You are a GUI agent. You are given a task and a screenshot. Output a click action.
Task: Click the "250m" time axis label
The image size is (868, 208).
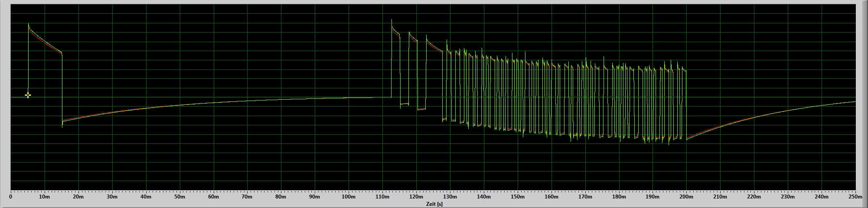855,197
